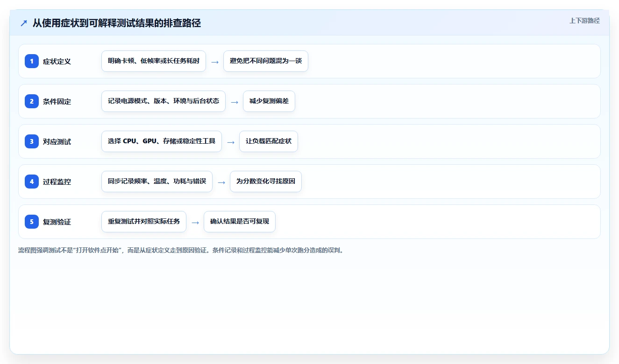Screen dimensions: 619x364
Task: Click the 确认结果是否可复现 box
Action: click(x=240, y=222)
